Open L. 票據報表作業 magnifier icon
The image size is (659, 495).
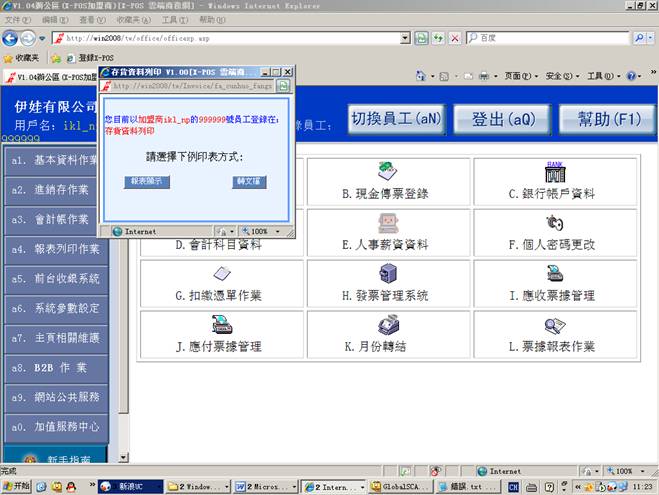(553, 325)
